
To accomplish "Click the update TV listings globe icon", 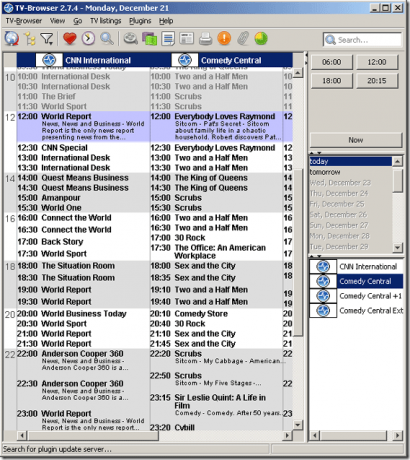I will pos(12,39).
